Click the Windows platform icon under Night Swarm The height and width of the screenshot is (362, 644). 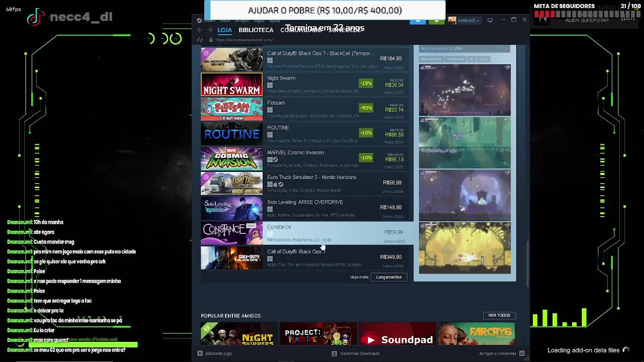270,85
